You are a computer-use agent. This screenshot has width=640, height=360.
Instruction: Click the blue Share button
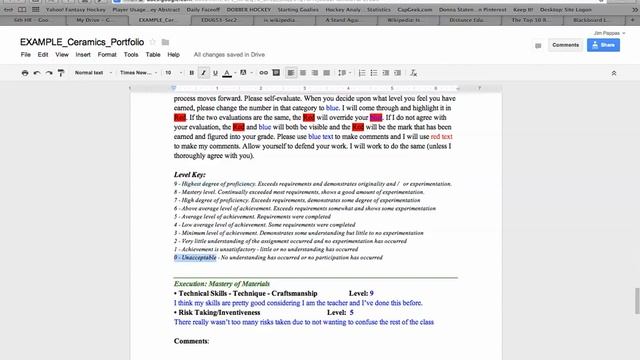[603, 45]
